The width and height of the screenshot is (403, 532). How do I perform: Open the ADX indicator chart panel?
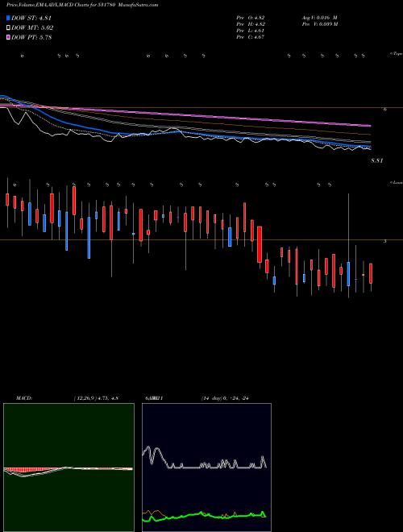pyautogui.click(x=206, y=468)
